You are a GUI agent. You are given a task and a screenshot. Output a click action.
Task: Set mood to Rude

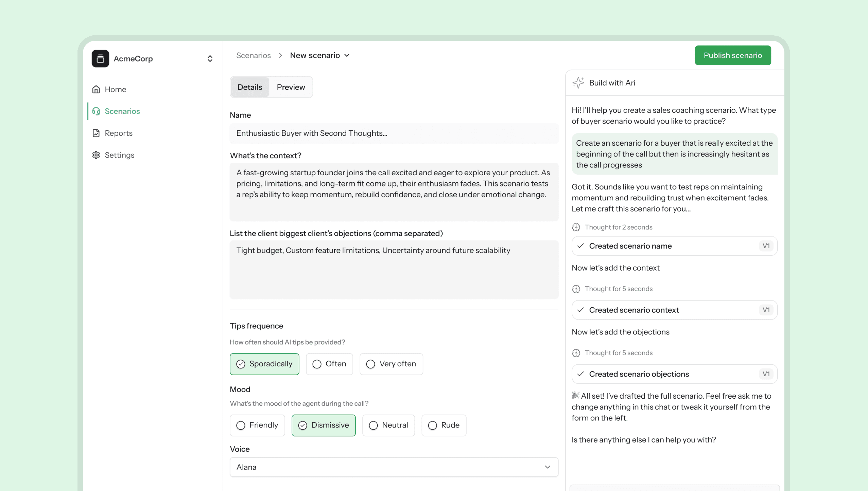pos(444,425)
